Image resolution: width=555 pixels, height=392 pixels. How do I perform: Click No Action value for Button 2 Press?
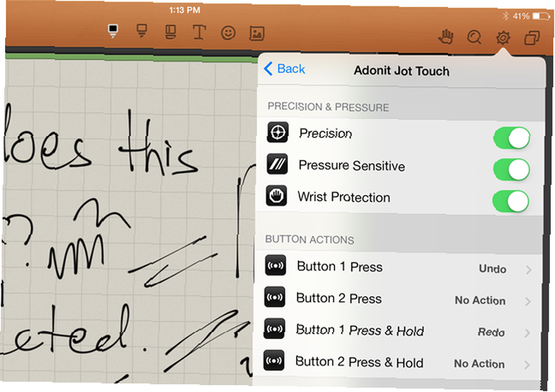[480, 300]
